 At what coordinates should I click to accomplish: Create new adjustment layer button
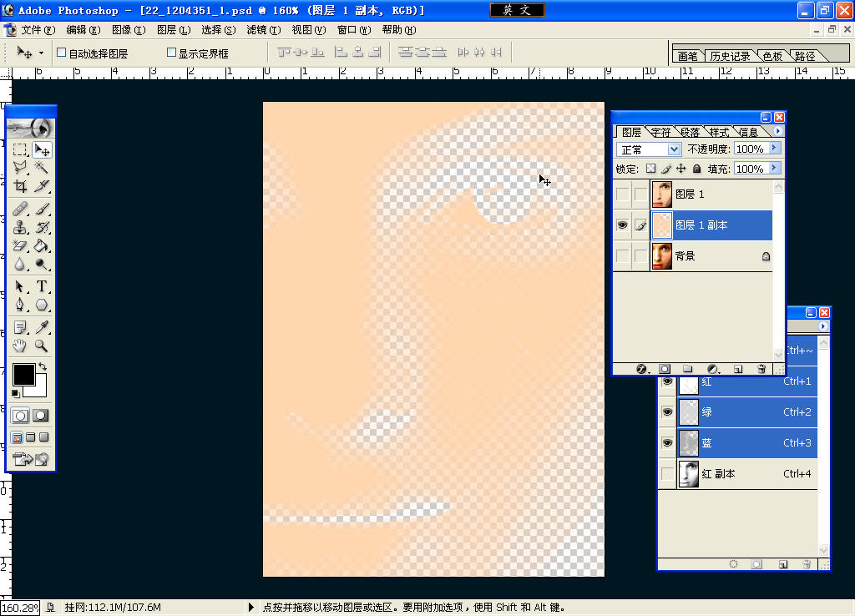712,369
